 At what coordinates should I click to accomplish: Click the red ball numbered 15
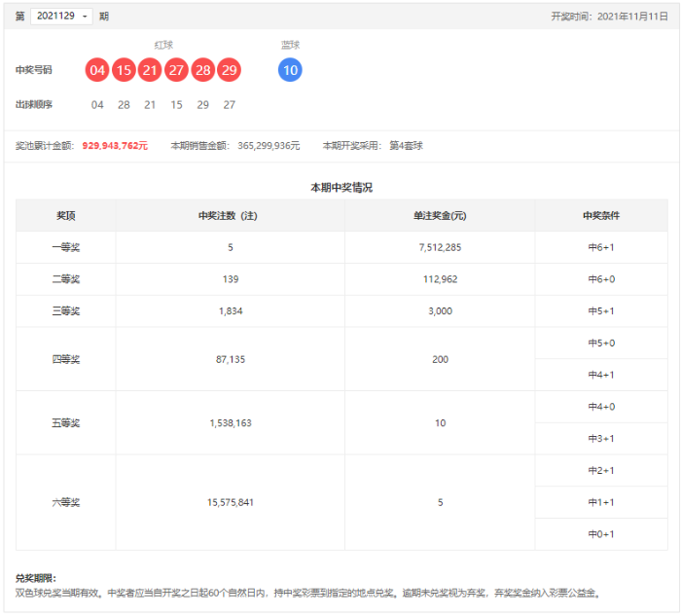[124, 70]
